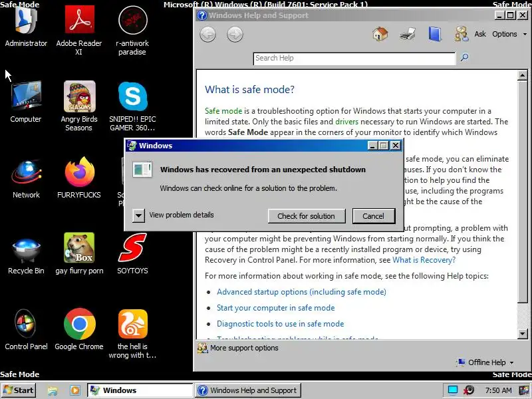
Task: Open the SOYTOYS desktop icon
Action: coord(132,254)
